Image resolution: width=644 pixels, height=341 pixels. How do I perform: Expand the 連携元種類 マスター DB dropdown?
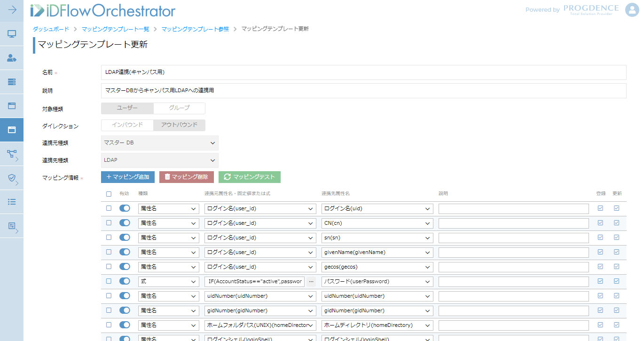(x=160, y=143)
